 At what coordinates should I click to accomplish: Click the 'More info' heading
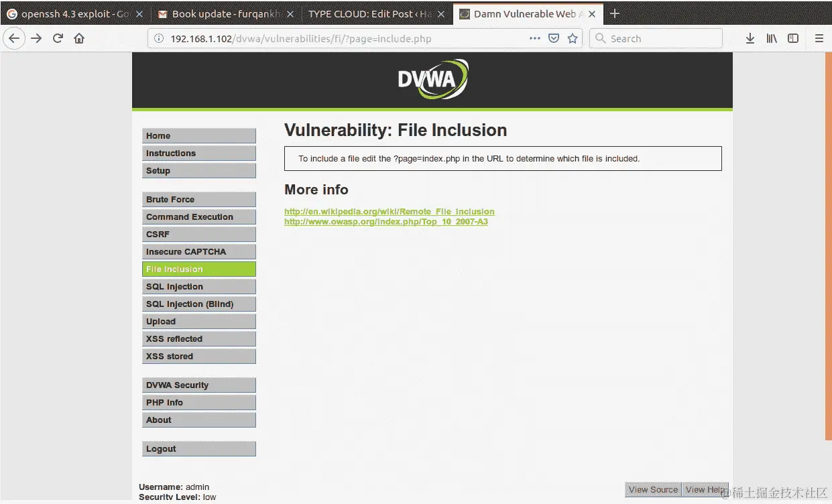pyautogui.click(x=316, y=190)
